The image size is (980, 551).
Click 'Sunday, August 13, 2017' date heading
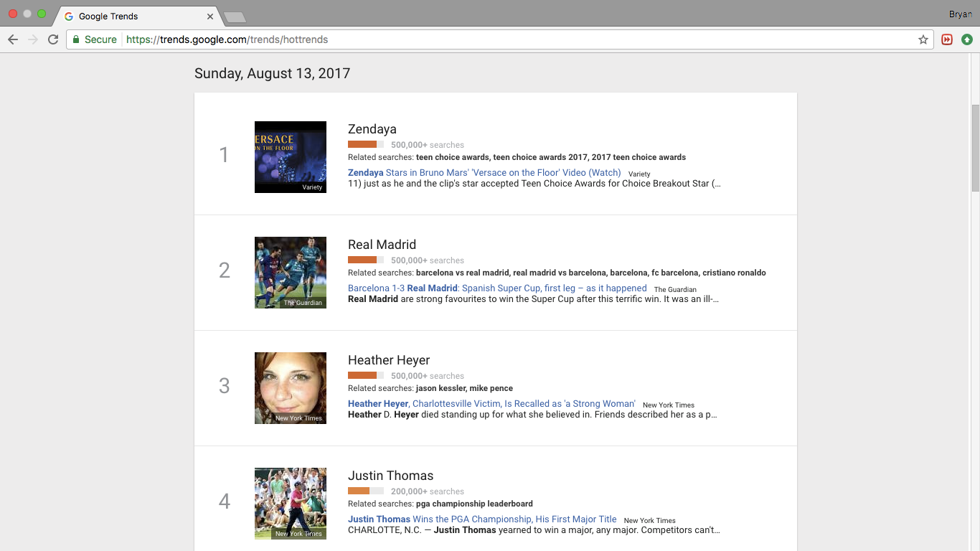tap(272, 73)
